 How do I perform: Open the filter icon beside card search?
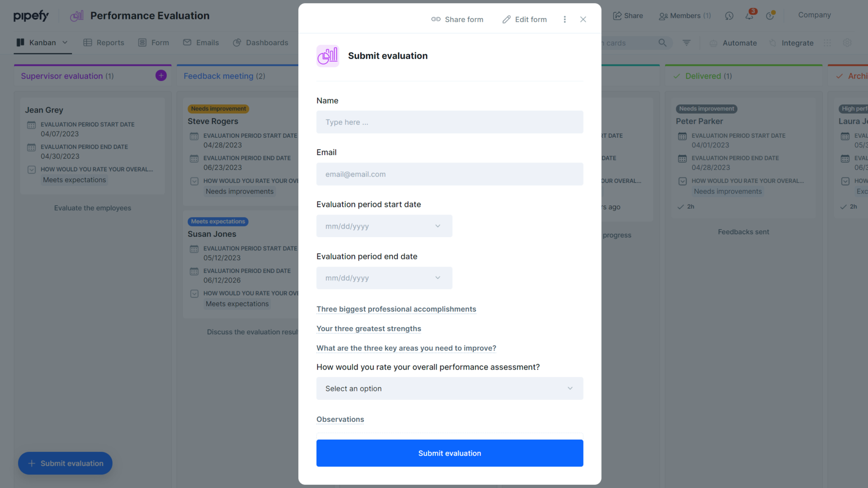click(x=687, y=42)
